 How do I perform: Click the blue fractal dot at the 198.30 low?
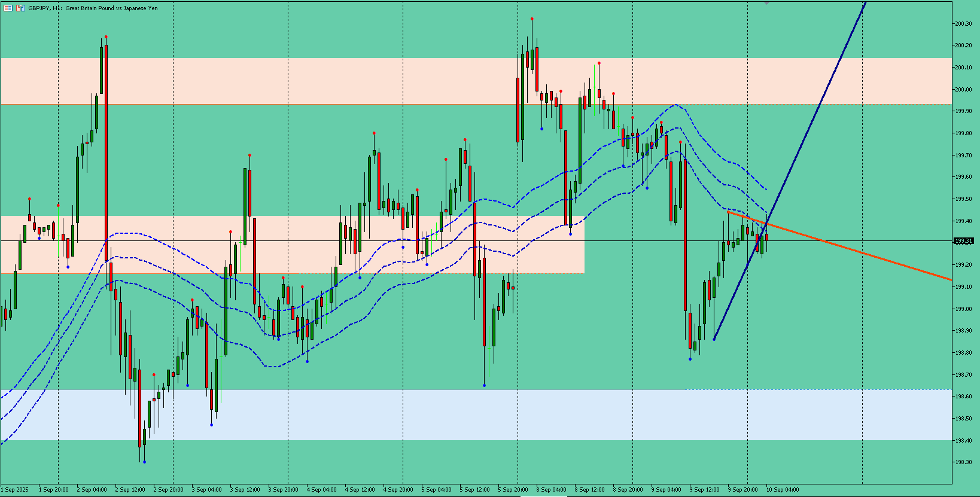point(145,462)
